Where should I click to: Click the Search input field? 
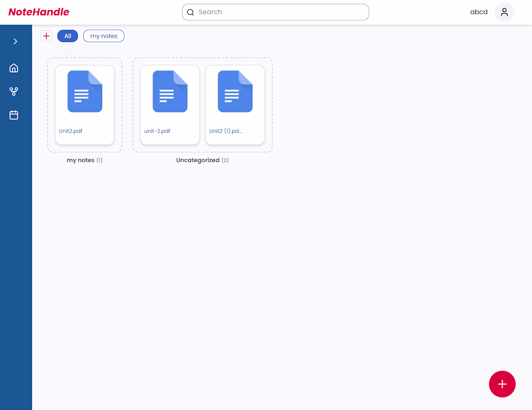point(276,12)
